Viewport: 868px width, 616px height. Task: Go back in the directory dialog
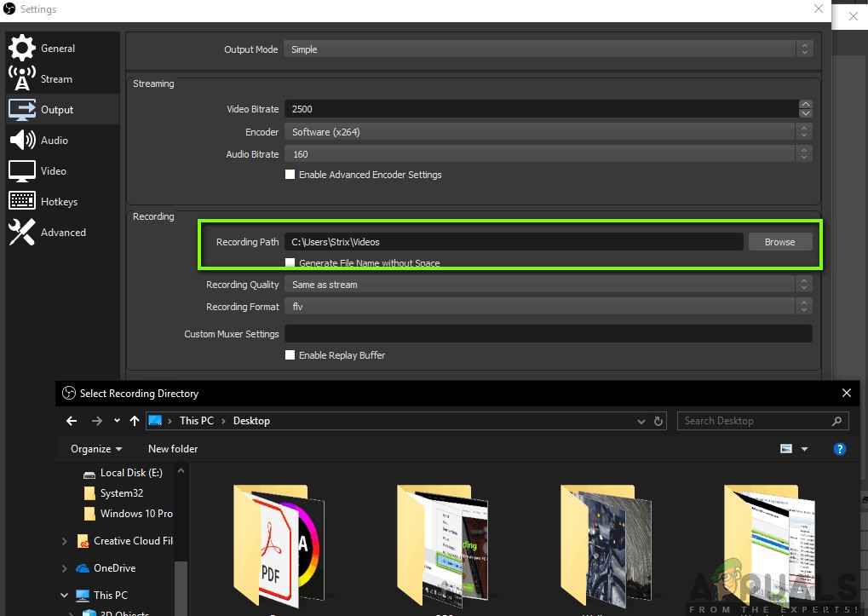pyautogui.click(x=72, y=421)
